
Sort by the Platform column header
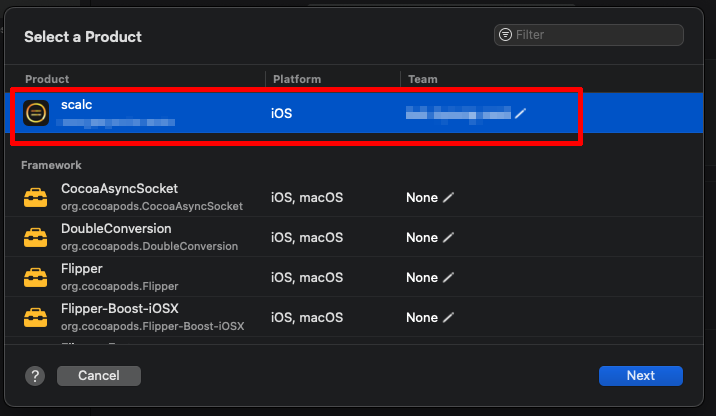297,79
